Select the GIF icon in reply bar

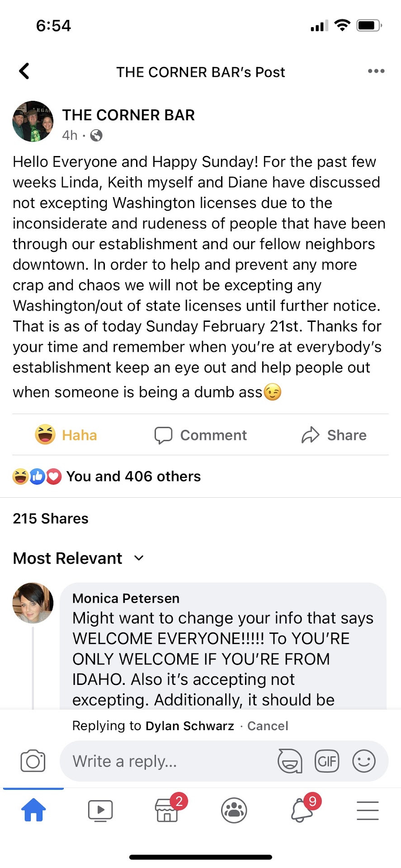tap(327, 761)
